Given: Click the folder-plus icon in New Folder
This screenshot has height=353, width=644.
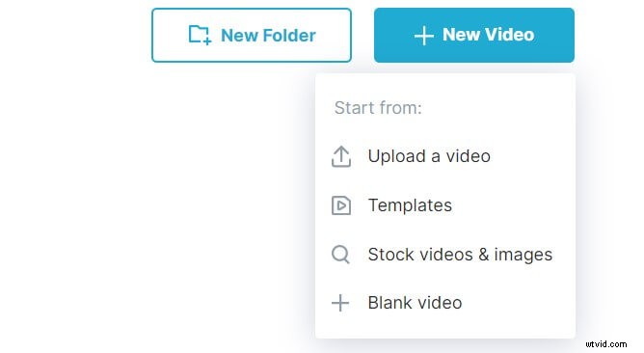Looking at the screenshot, I should coord(200,35).
